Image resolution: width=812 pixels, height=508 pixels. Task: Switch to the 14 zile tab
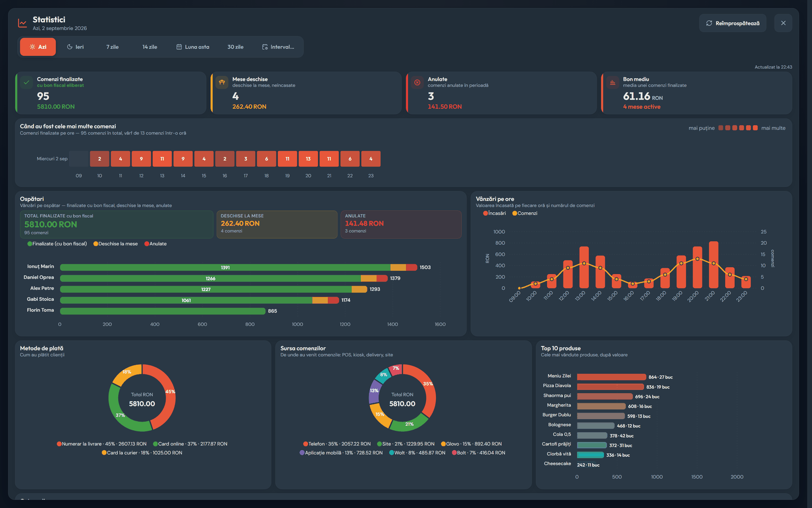tap(150, 47)
